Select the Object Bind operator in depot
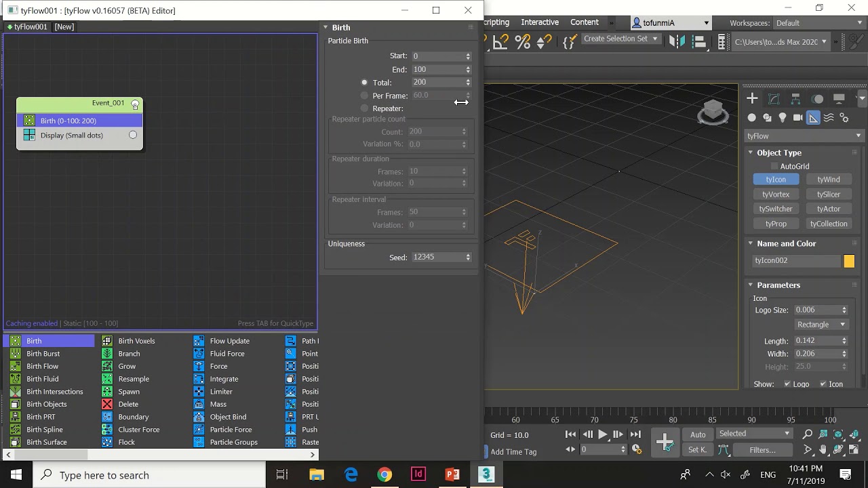Screen dimensions: 868x488 [228, 417]
